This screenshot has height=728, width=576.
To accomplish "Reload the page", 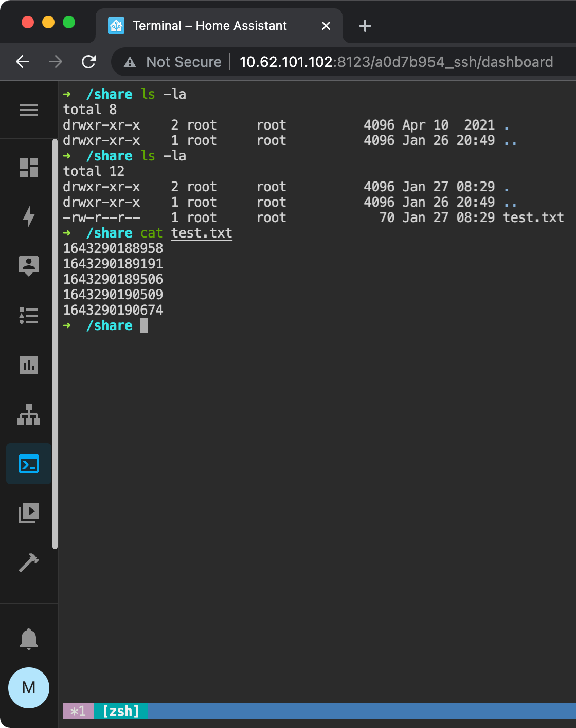I will pos(88,62).
